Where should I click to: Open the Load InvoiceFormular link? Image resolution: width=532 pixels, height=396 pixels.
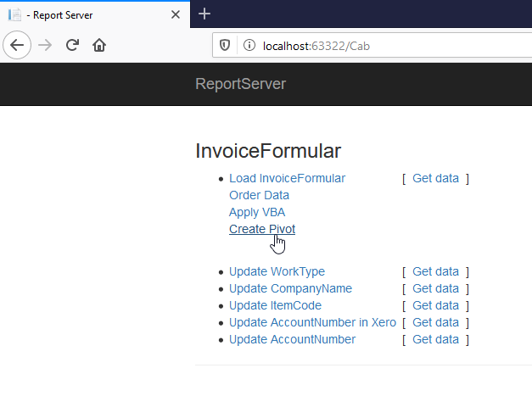287,178
